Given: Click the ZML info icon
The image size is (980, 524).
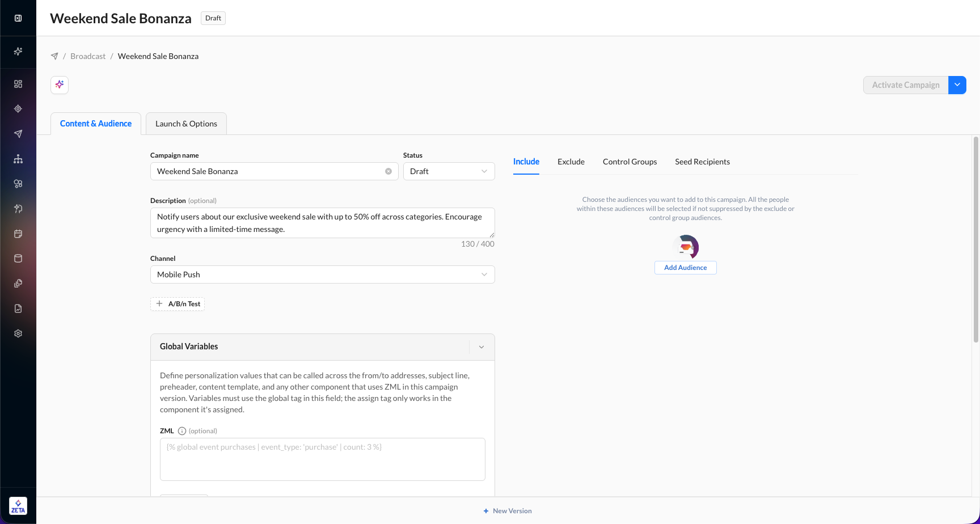Looking at the screenshot, I should [182, 431].
